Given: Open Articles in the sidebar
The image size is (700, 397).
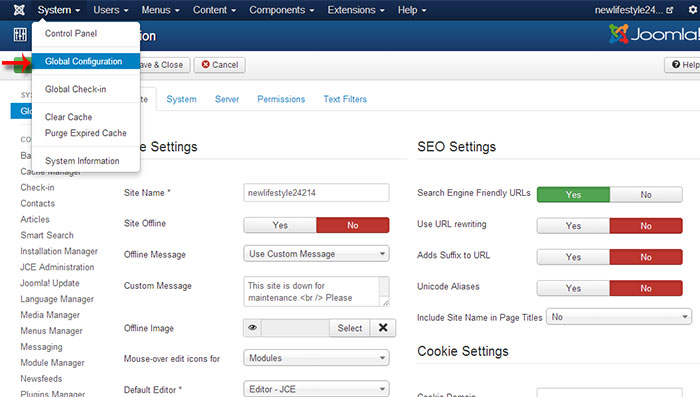Looking at the screenshot, I should pyautogui.click(x=35, y=219).
